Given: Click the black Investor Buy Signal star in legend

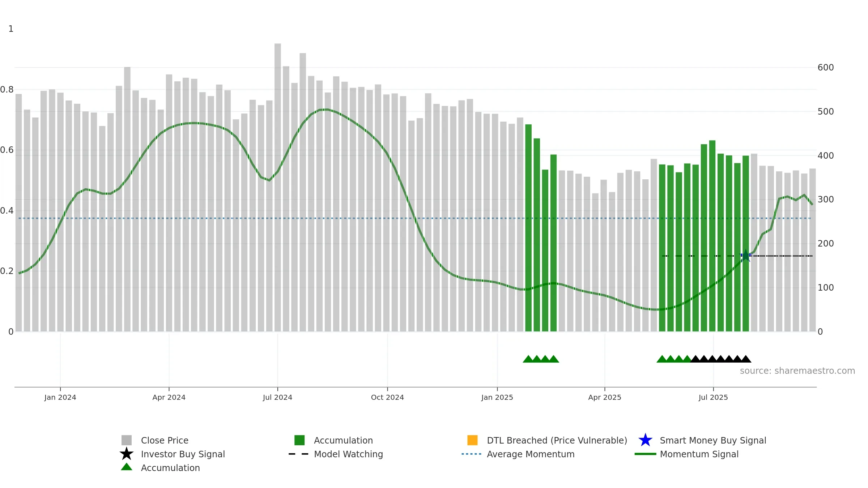Looking at the screenshot, I should pyautogui.click(x=127, y=454).
